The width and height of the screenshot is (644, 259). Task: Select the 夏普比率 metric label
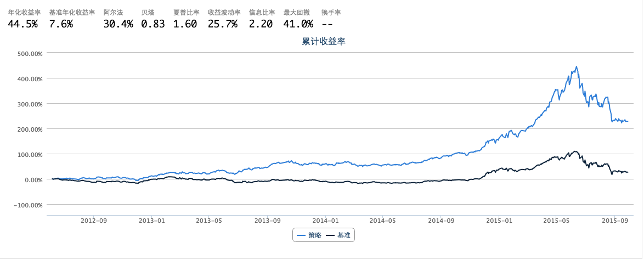click(186, 12)
